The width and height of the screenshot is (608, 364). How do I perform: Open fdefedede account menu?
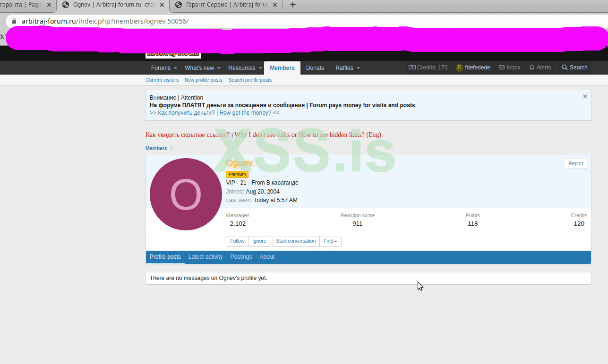[472, 68]
